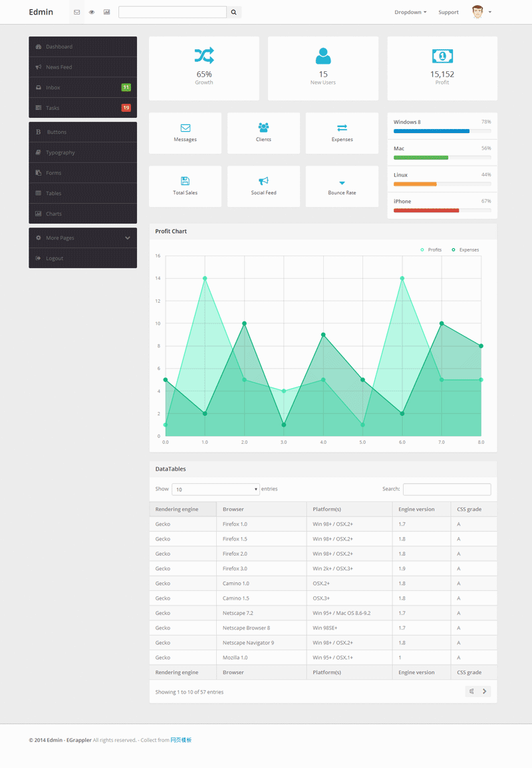Viewport: 532px width, 768px height.
Task: Toggle the Profits series in chart legend
Action: click(431, 250)
